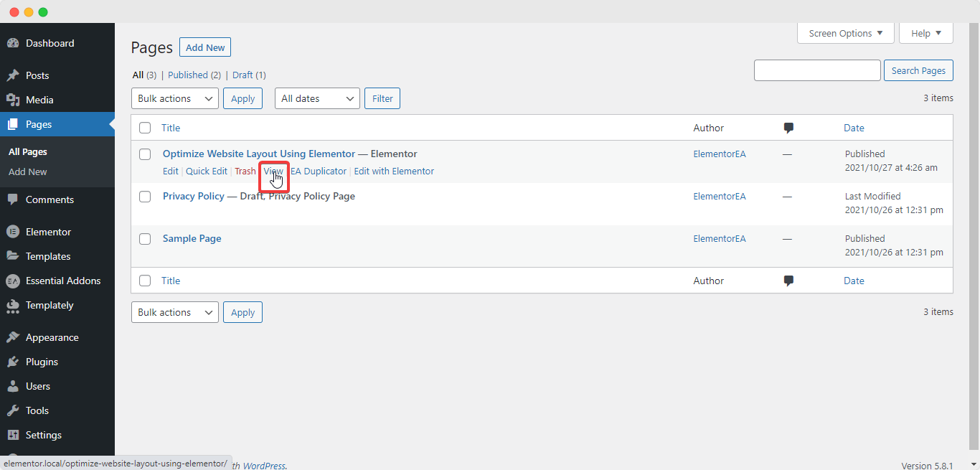This screenshot has width=980, height=470.
Task: Click the WordPress link in footer
Action: click(x=263, y=466)
